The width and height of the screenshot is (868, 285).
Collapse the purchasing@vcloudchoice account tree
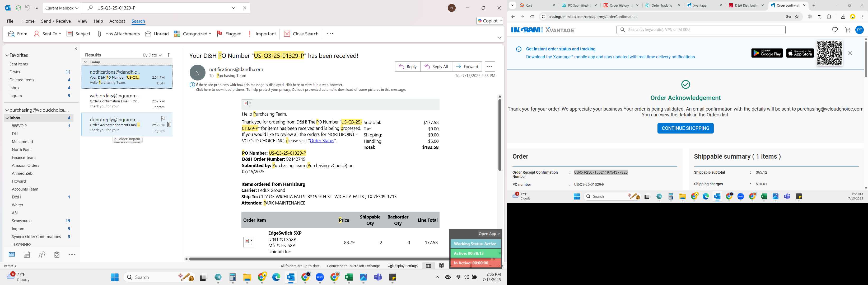point(7,110)
